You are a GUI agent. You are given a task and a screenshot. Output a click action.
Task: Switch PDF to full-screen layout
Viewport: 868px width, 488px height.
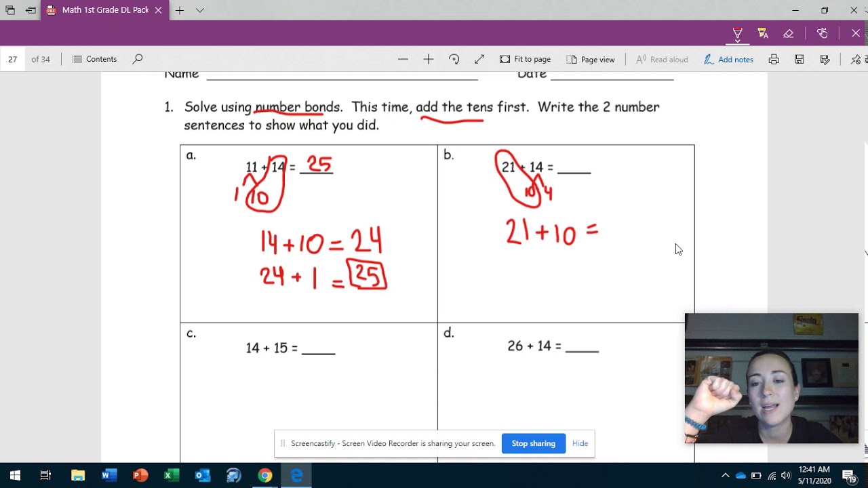479,59
